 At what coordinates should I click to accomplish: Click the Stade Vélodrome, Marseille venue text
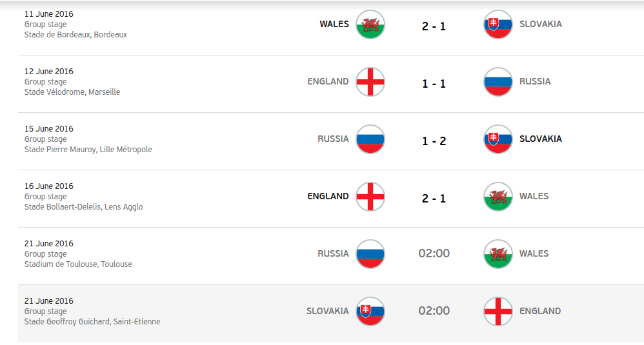(72, 92)
